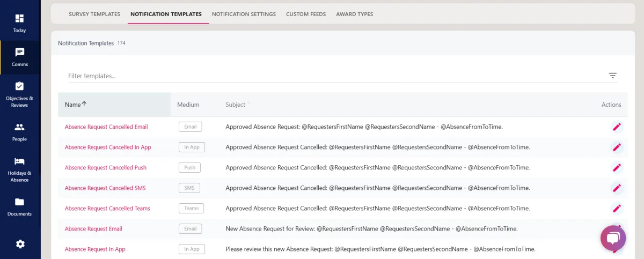Screen dimensions: 644x259
Task: Click In App tag in Absence Request In App row
Action: coord(192,249)
